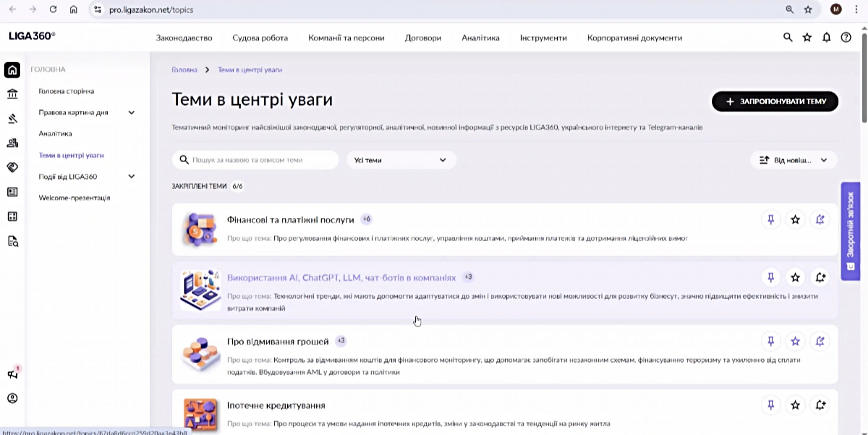Click the topic search input field
Screen dimensions: 868x435
tap(259, 160)
